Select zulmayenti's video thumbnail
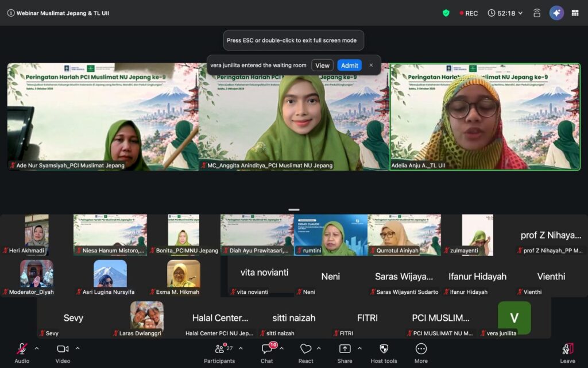The height and width of the screenshot is (368, 588). click(x=477, y=235)
